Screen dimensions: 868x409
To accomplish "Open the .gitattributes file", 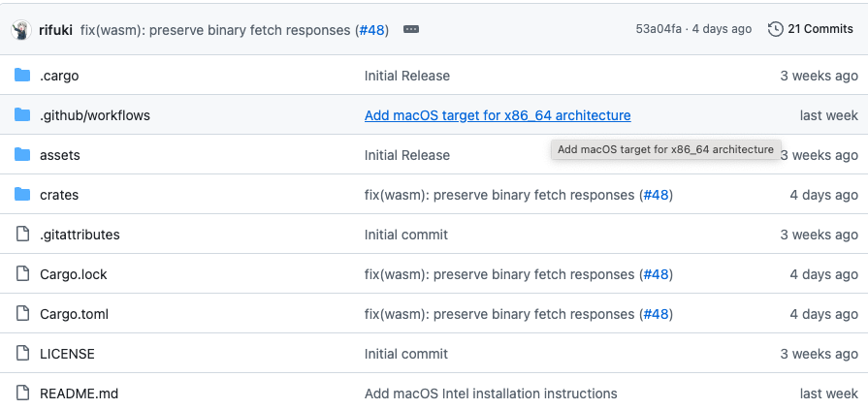I will pos(80,235).
